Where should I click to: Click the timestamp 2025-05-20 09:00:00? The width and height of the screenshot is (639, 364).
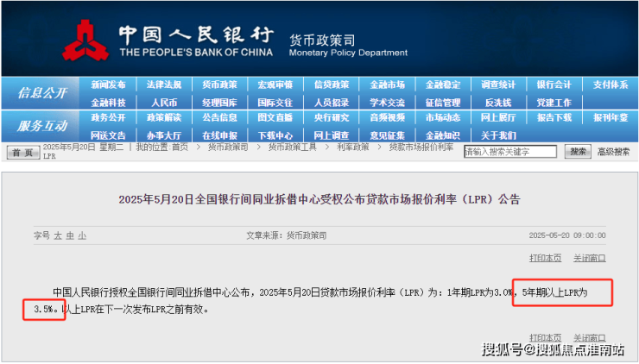point(567,235)
